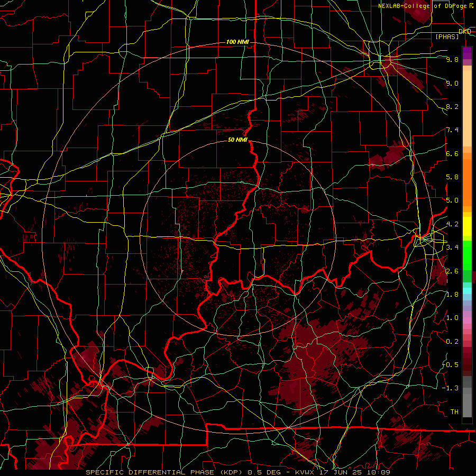Click the 5.0 value on the color scale
Viewport: 476px width, 476px height.
[x=452, y=200]
